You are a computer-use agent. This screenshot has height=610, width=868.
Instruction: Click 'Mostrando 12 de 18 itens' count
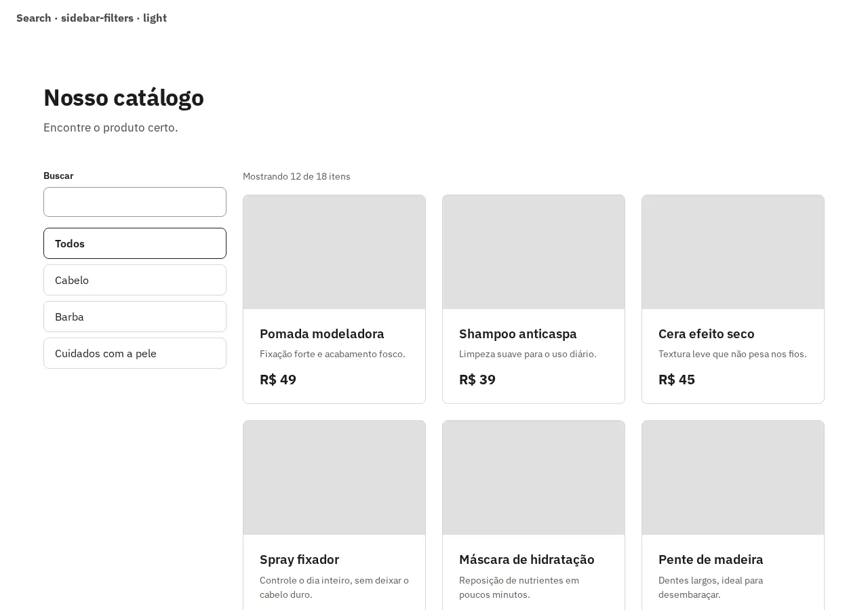click(296, 176)
